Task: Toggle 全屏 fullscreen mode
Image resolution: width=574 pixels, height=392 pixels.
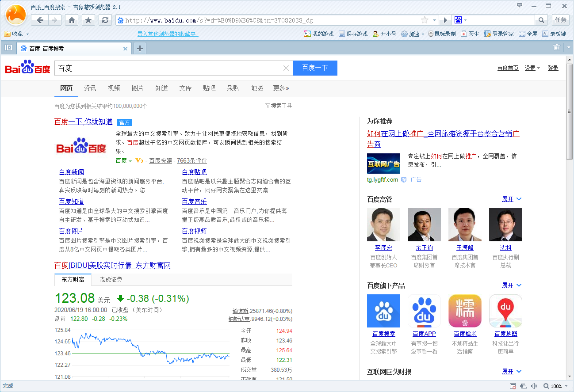Action: pyautogui.click(x=528, y=34)
